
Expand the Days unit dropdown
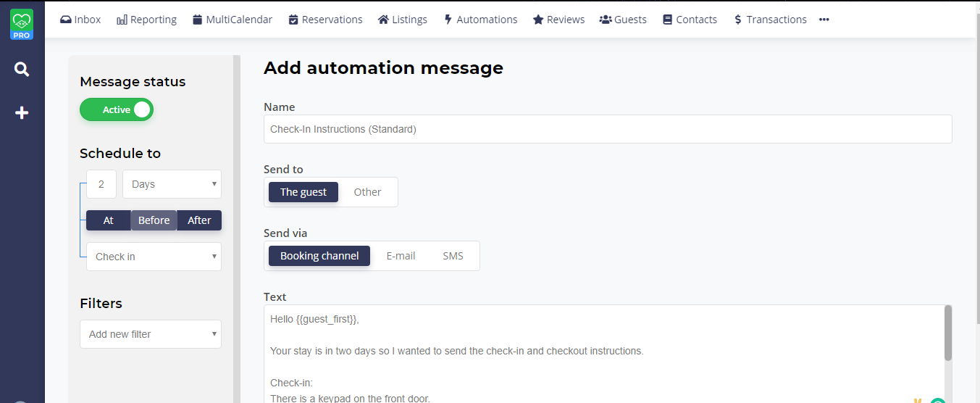pyautogui.click(x=172, y=184)
